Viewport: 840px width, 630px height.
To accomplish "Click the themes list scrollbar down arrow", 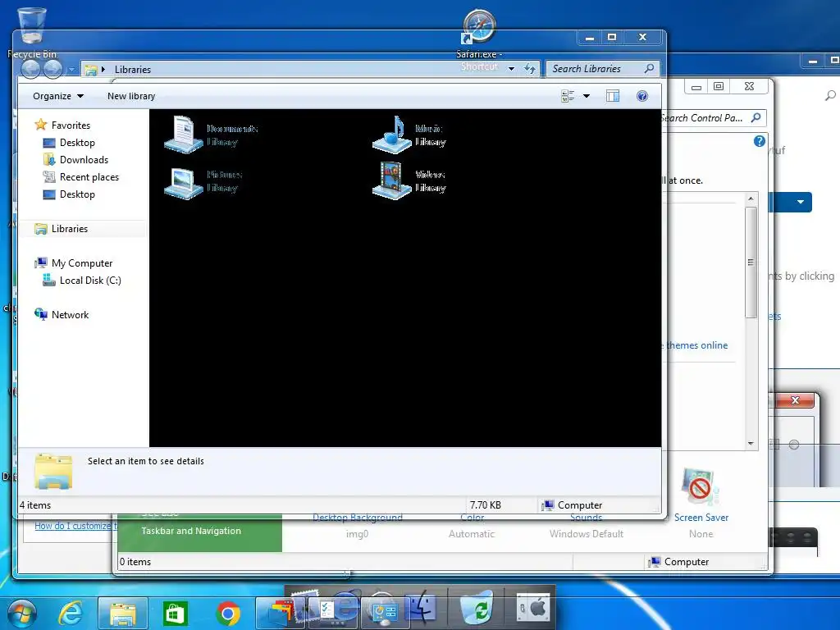I will [x=751, y=444].
